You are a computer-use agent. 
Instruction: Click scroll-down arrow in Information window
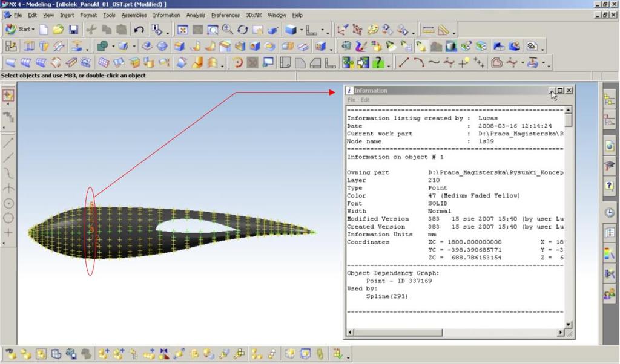point(568,325)
